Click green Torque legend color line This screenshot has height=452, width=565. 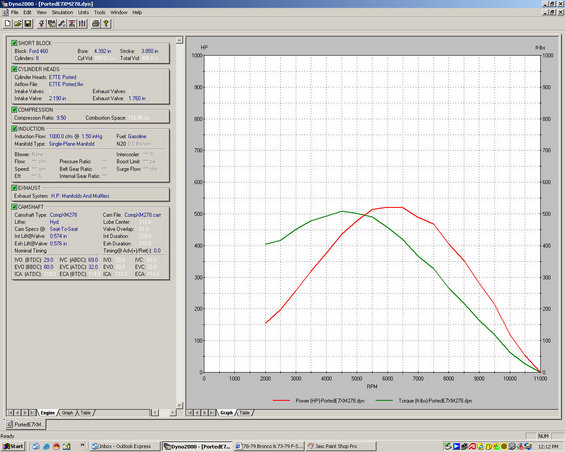[384, 400]
